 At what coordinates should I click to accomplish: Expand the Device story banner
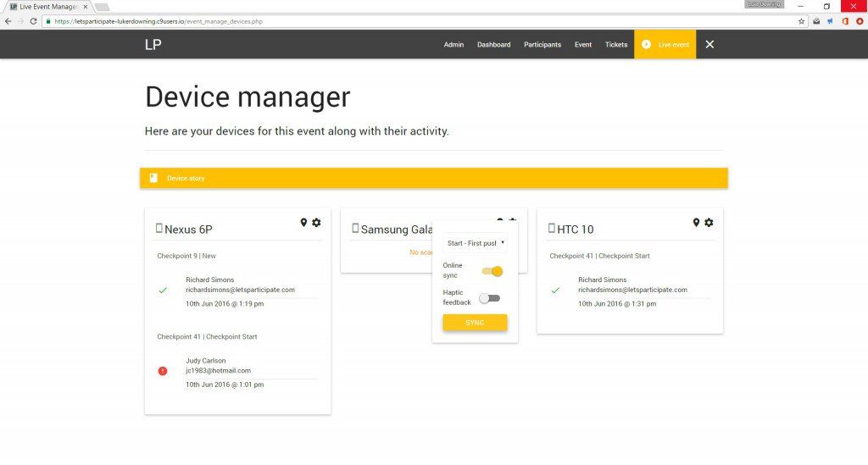(x=433, y=178)
